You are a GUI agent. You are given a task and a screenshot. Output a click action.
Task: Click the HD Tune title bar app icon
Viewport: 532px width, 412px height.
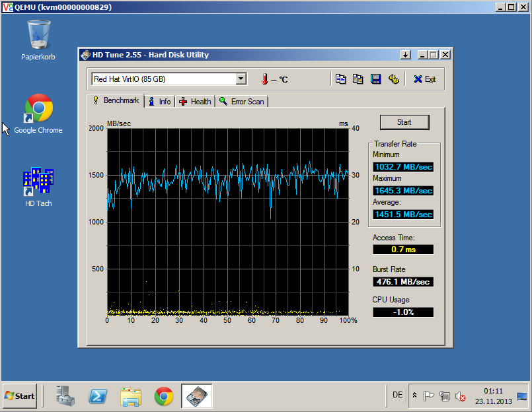click(86, 55)
